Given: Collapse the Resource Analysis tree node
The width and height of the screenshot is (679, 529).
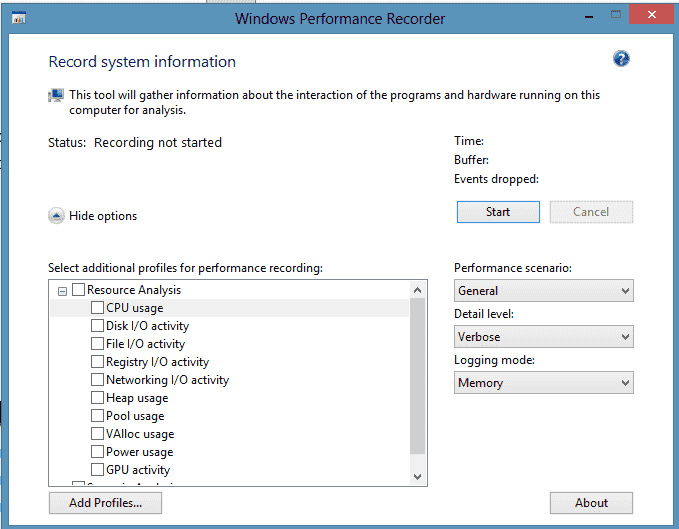Looking at the screenshot, I should 62,290.
